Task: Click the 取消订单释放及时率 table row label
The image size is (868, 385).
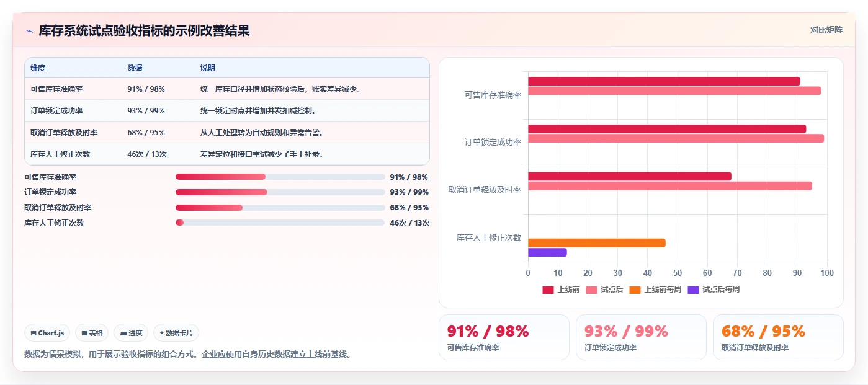Action: pyautogui.click(x=64, y=133)
